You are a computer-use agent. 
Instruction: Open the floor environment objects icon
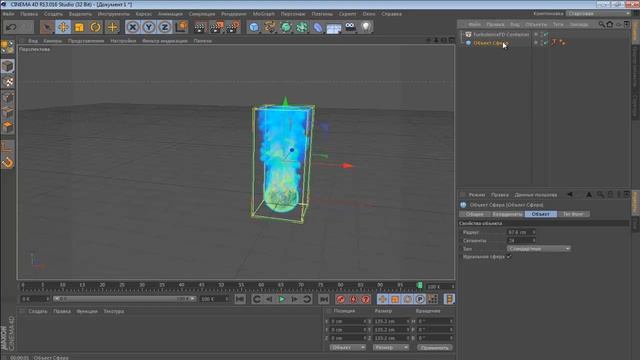pos(334,27)
